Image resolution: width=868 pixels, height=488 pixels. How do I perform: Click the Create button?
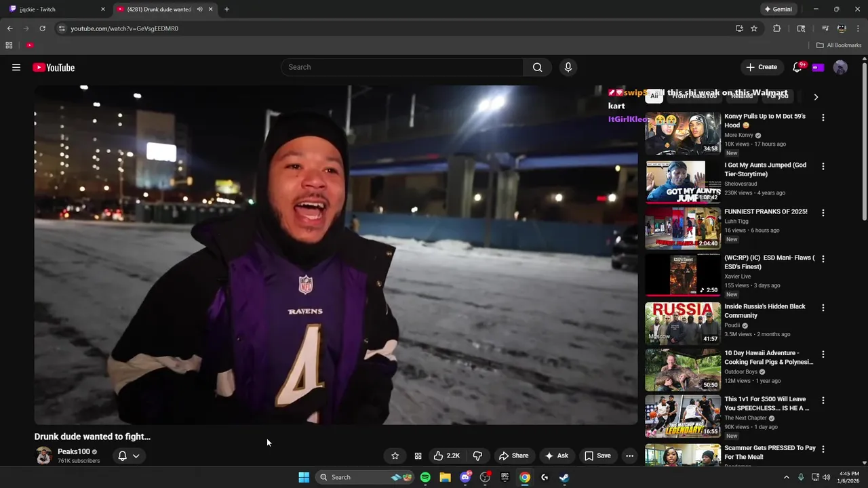(x=762, y=67)
